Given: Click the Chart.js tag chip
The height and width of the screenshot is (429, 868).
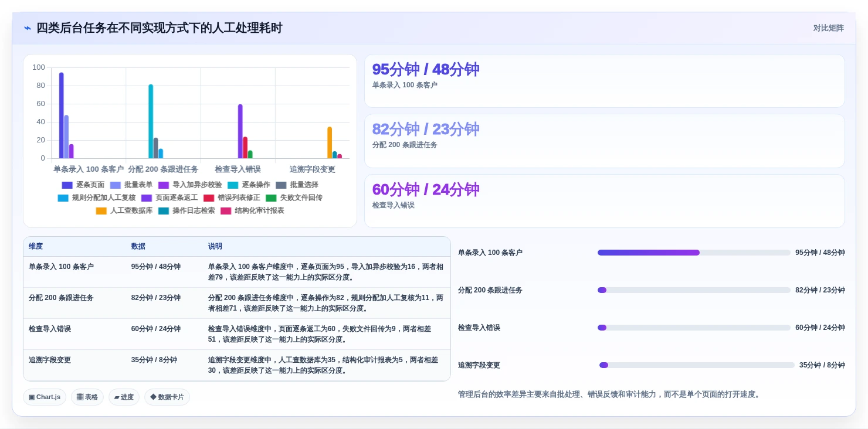Looking at the screenshot, I should pyautogui.click(x=45, y=397).
